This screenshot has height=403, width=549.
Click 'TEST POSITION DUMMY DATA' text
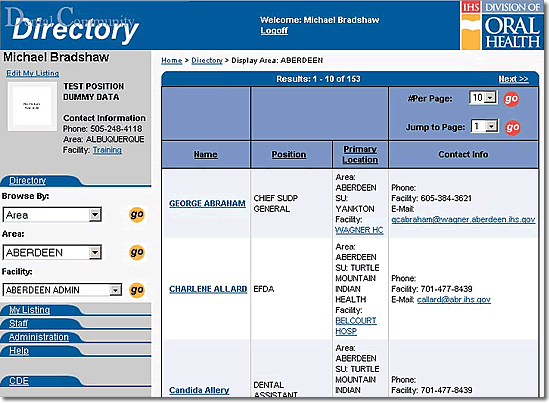94,92
